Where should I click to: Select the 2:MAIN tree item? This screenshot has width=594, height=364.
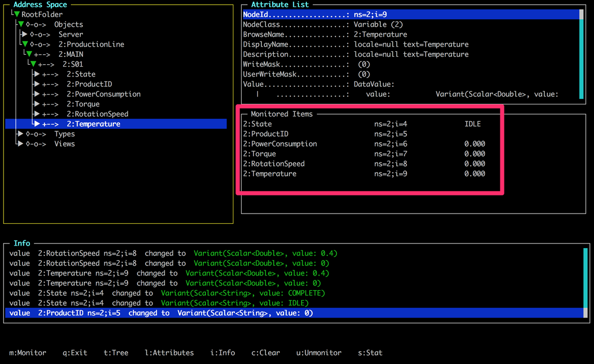pyautogui.click(x=70, y=54)
